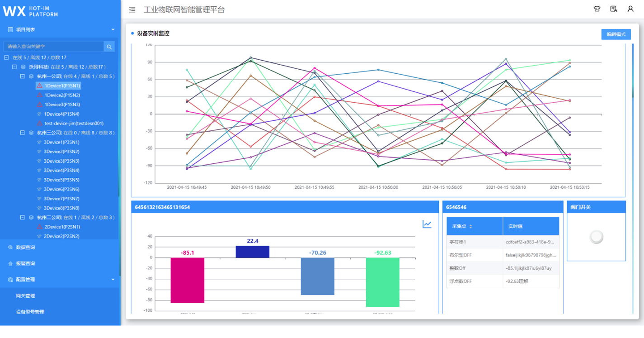Open the 网关管理 submenu link
This screenshot has width=644, height=338.
25,296
